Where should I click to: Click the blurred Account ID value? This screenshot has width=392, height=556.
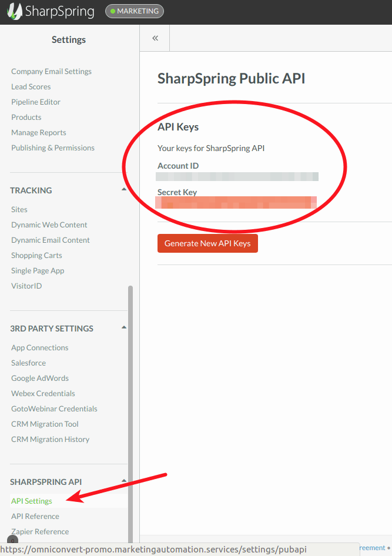(237, 176)
